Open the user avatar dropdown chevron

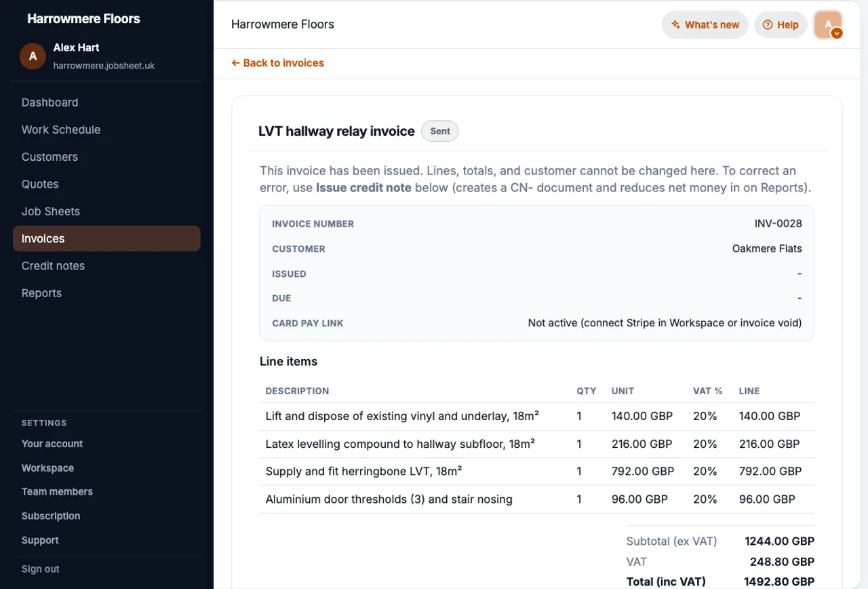837,33
